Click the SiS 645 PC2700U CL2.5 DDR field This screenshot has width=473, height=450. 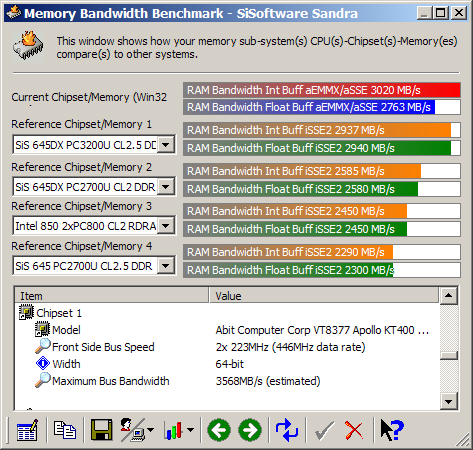tap(86, 266)
